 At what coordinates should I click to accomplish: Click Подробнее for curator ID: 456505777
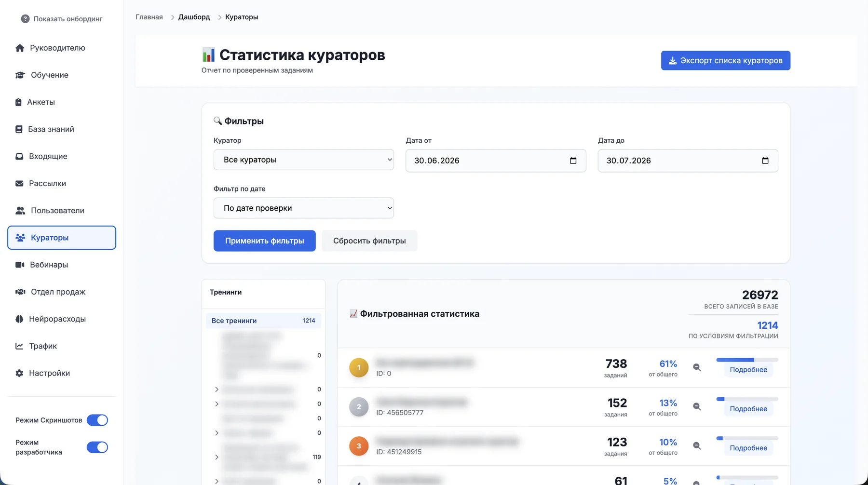point(748,409)
